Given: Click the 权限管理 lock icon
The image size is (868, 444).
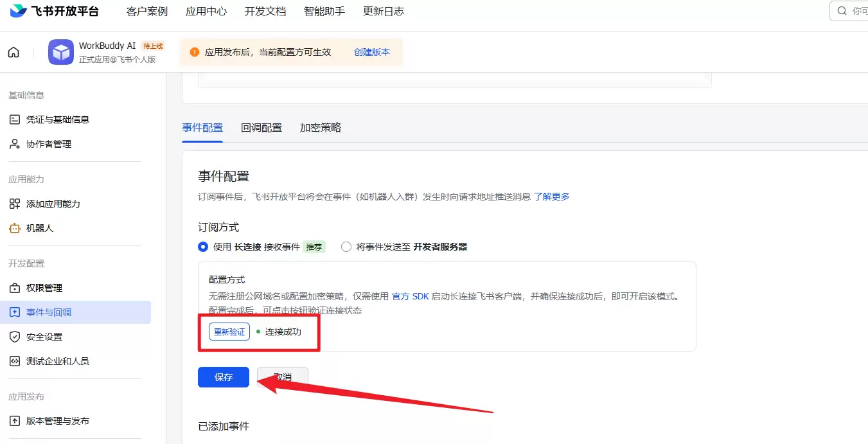Looking at the screenshot, I should (15, 288).
